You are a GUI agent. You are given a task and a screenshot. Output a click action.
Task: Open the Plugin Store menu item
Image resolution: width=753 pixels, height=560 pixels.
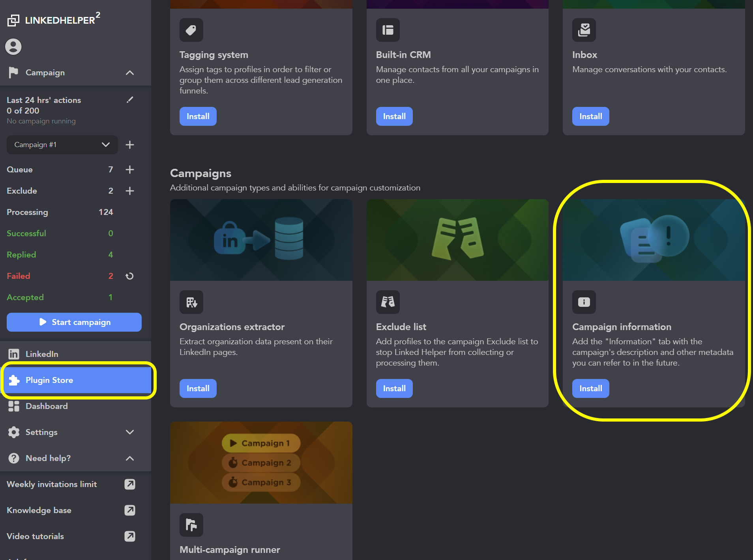click(78, 380)
